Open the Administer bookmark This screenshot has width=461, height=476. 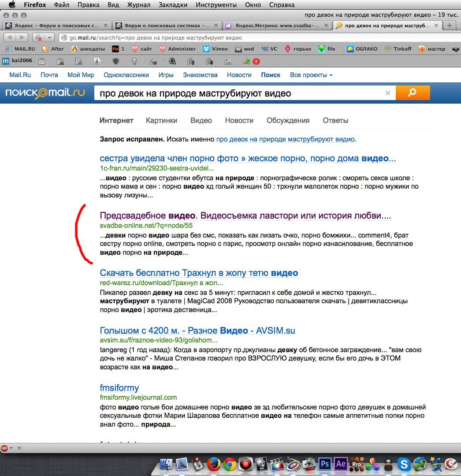(x=178, y=49)
